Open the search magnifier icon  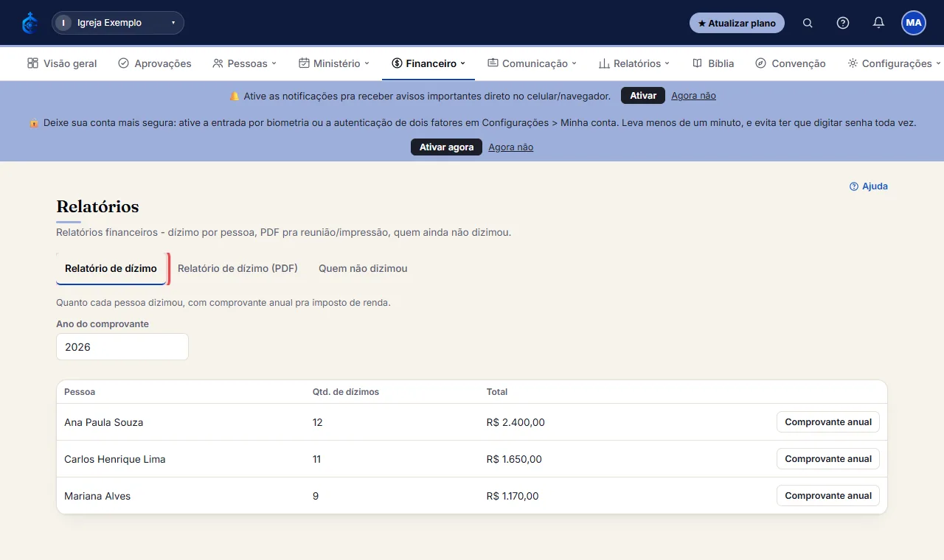click(808, 23)
